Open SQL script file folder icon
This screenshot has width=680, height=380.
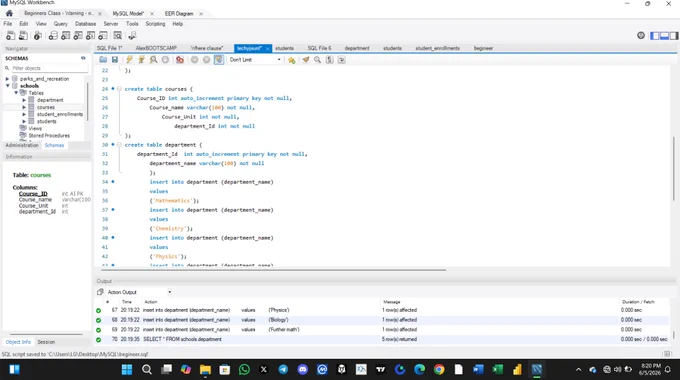click(103, 60)
